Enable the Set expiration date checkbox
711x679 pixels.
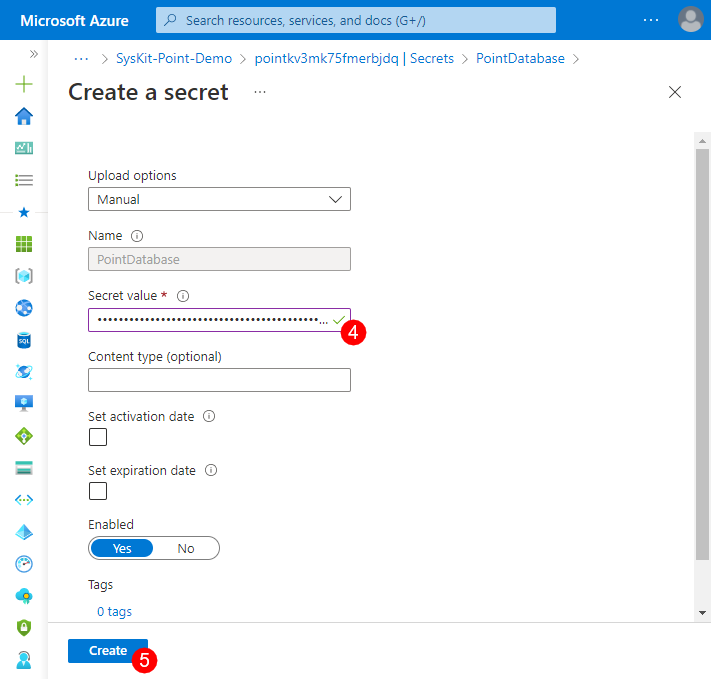(98, 491)
